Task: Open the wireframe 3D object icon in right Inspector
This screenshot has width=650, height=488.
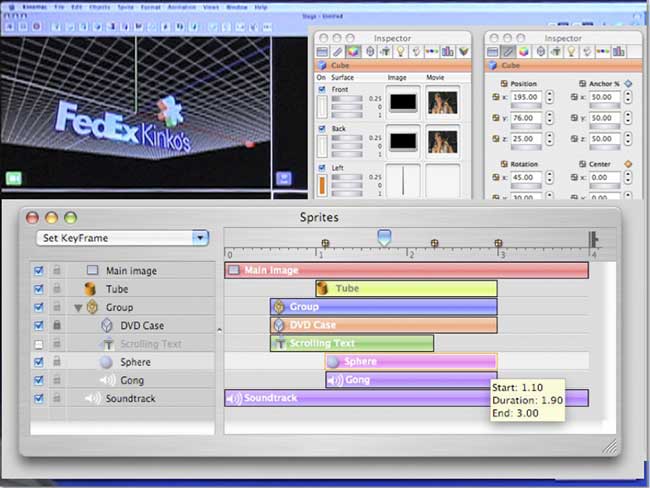Action: (541, 51)
